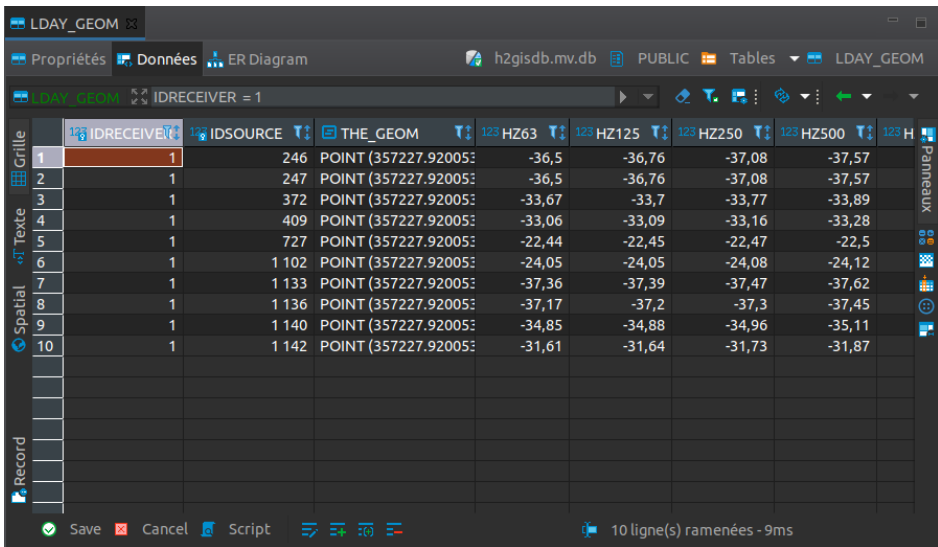938x547 pixels.
Task: Open filter history dropdown arrow
Action: [x=647, y=97]
